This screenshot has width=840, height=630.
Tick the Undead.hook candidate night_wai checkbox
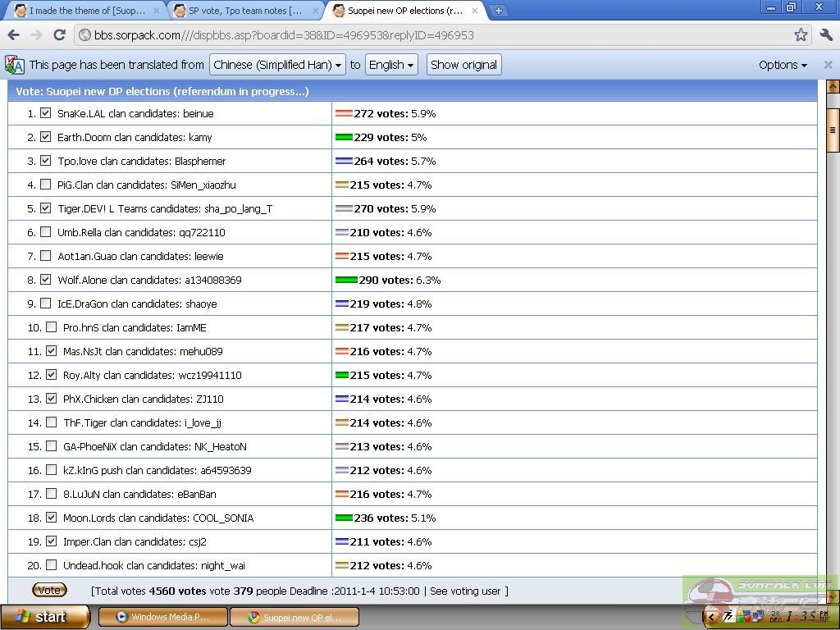point(52,565)
